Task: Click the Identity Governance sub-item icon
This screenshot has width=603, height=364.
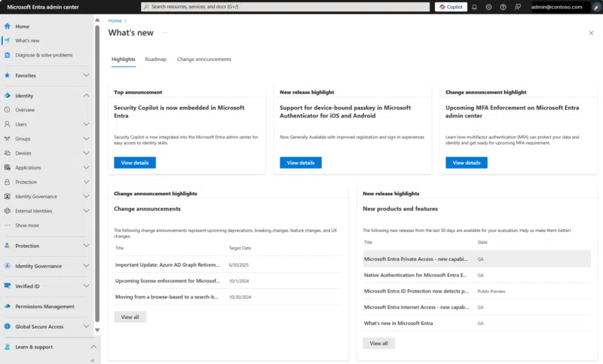Action: pyautogui.click(x=8, y=197)
